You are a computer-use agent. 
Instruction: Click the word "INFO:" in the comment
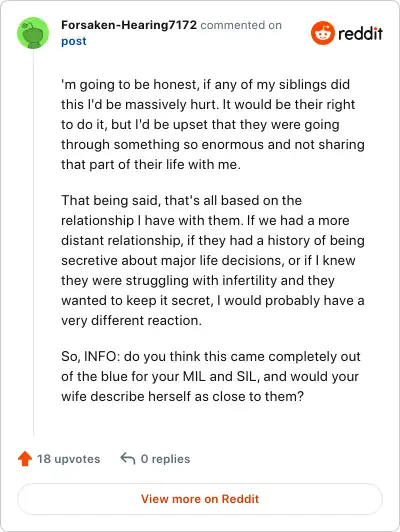pyautogui.click(x=102, y=357)
